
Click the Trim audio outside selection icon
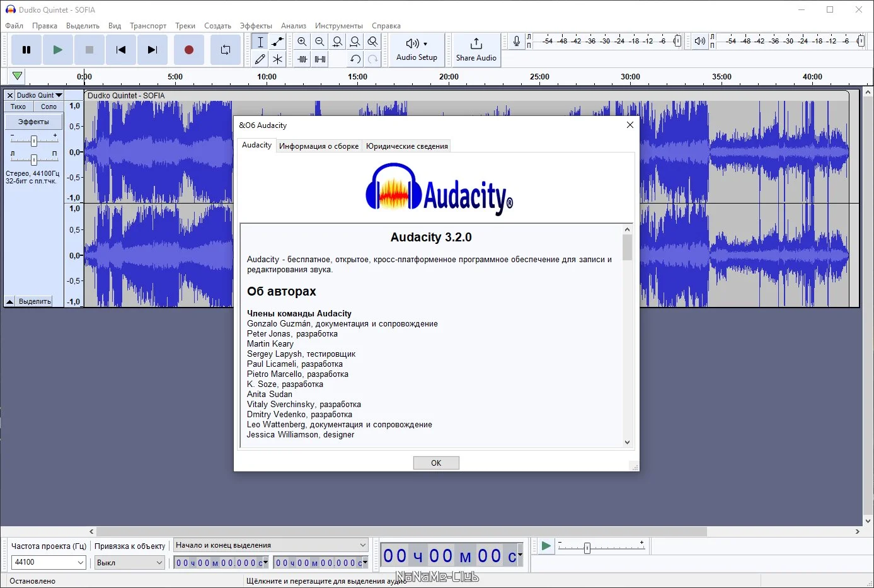click(302, 59)
